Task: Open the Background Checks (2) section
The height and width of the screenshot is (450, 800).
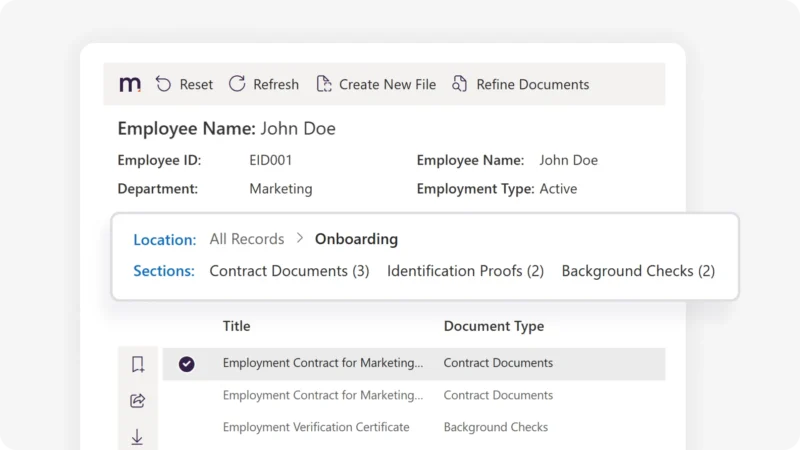Action: (x=638, y=271)
